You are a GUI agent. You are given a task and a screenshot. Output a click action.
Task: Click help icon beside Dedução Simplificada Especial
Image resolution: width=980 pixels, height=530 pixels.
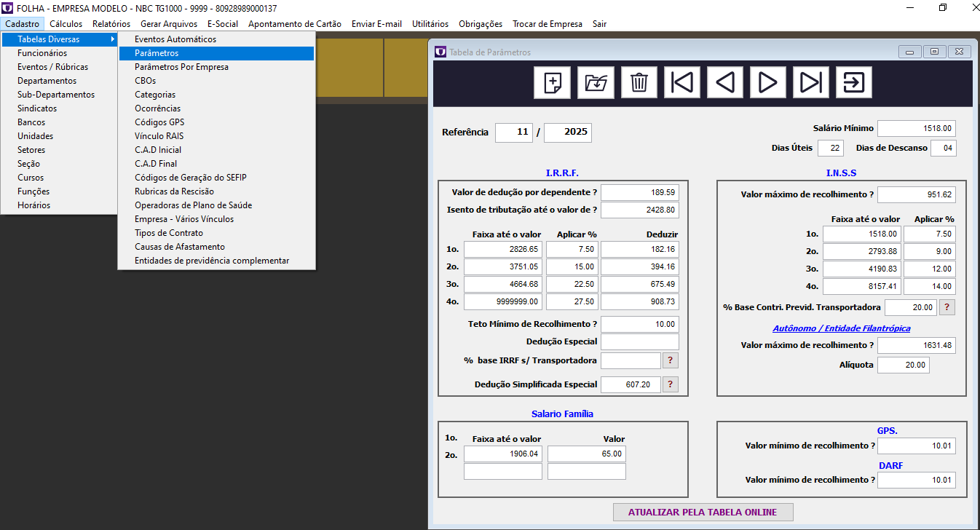[670, 384]
